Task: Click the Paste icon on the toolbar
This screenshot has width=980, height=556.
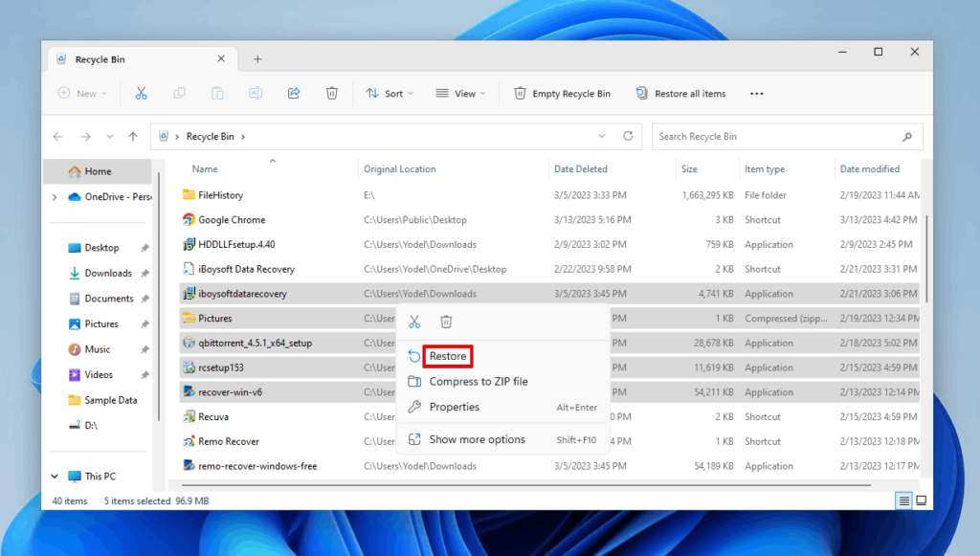Action: pos(217,93)
